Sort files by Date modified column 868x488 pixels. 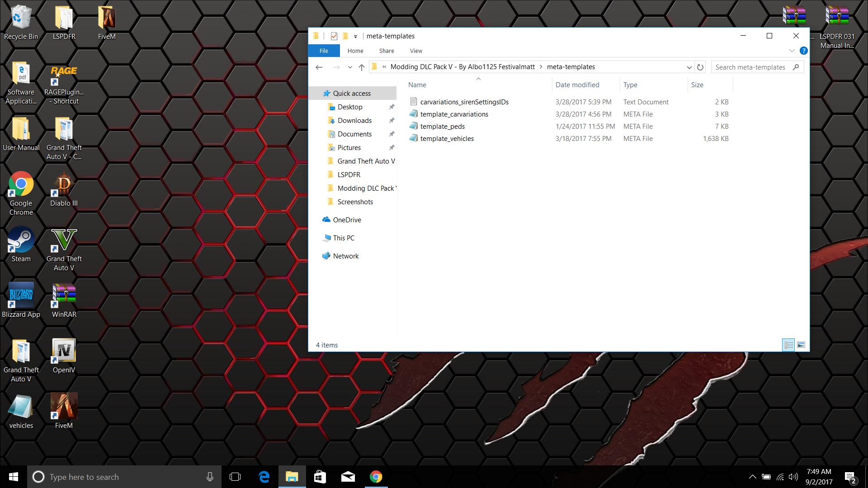[577, 85]
